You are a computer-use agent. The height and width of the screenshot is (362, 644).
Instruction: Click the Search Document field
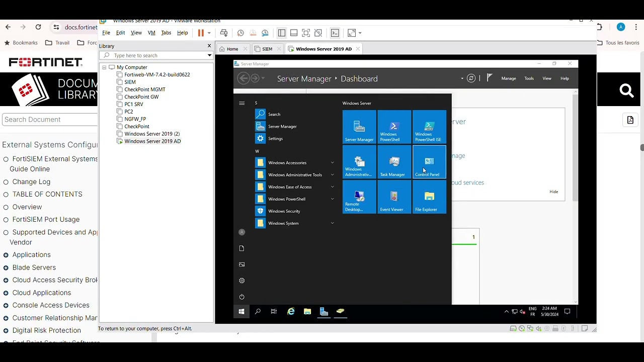[50, 119]
